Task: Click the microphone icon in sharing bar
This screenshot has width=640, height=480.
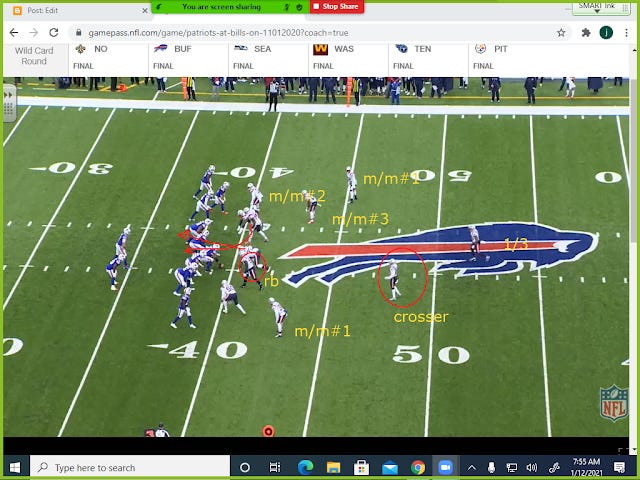Action: tap(287, 7)
